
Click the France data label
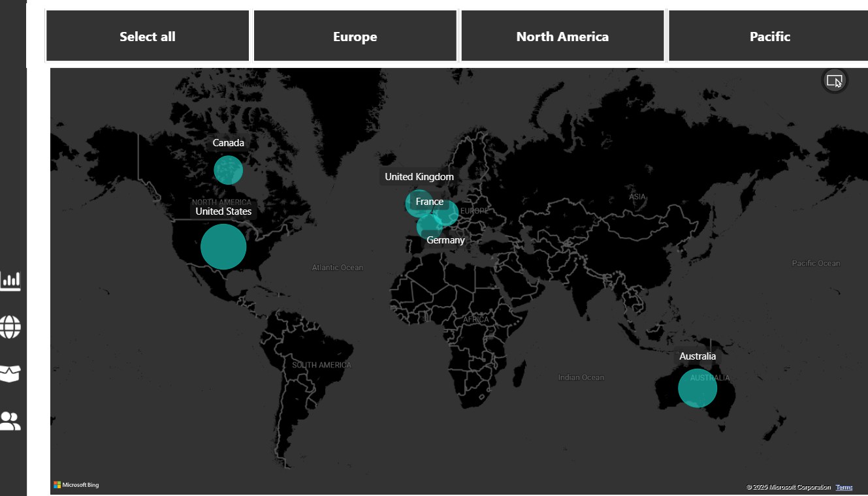pyautogui.click(x=430, y=202)
